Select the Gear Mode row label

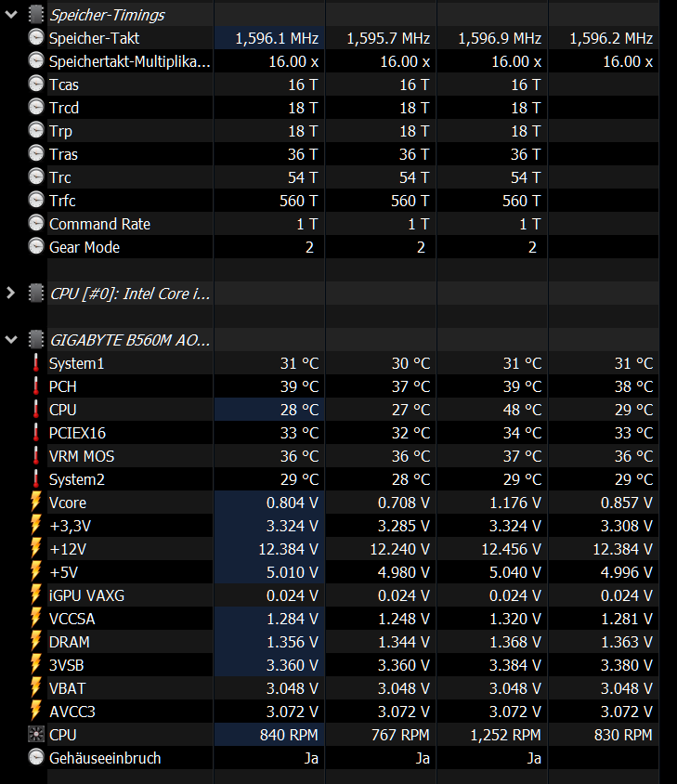coord(85,247)
